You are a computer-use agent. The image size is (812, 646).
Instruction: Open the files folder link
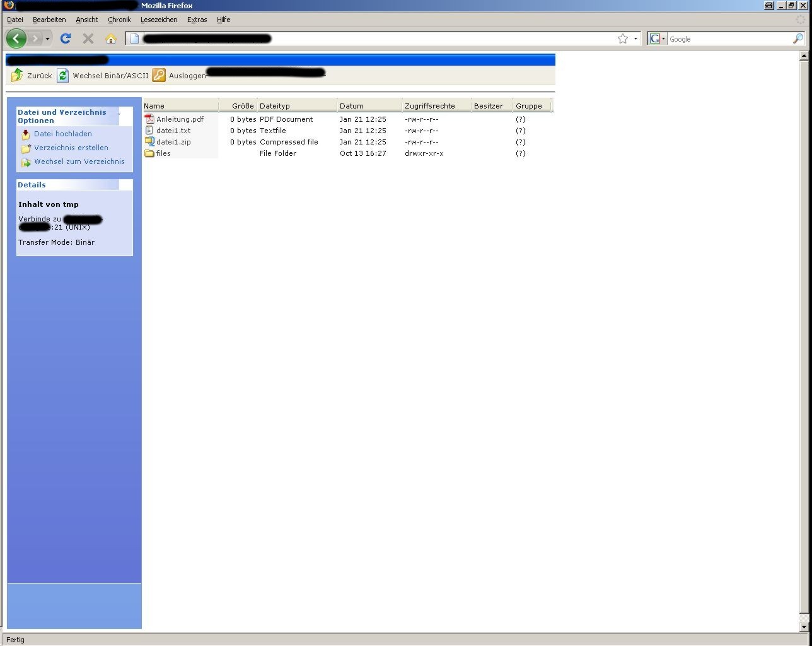click(163, 153)
